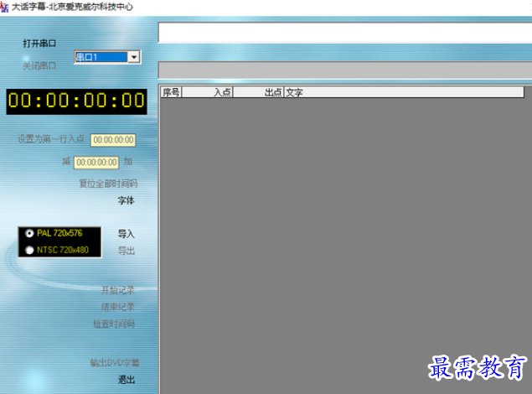Click the 加 button
Viewport: 532px width, 394px height.
(128, 162)
